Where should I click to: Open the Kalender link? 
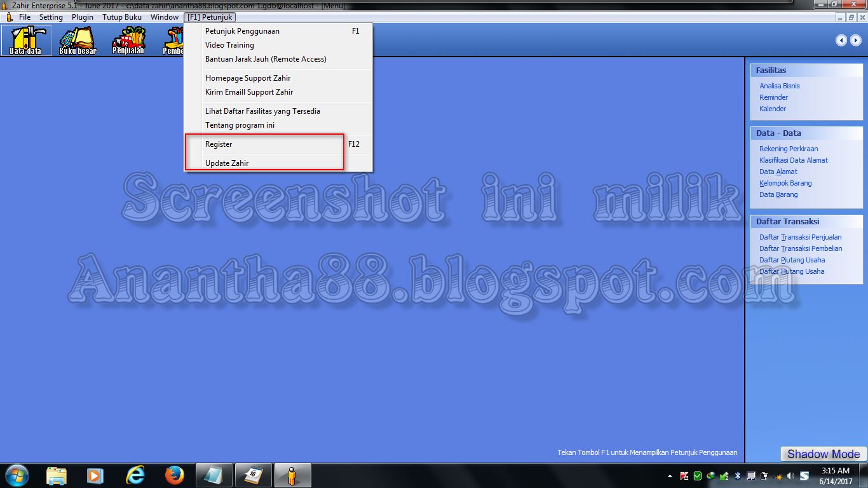point(773,109)
